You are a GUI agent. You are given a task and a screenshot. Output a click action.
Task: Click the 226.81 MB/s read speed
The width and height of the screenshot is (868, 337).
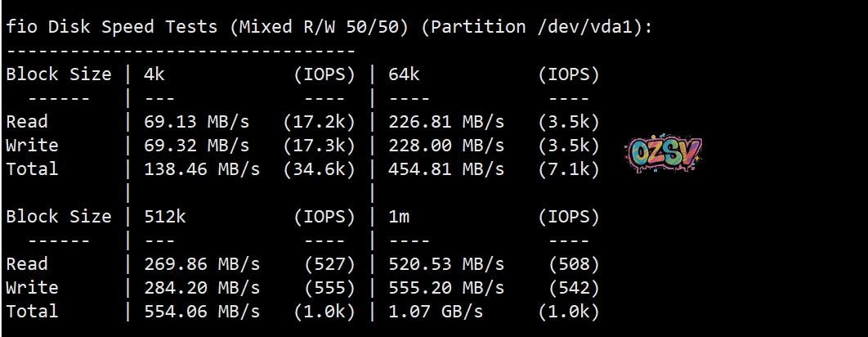click(445, 122)
